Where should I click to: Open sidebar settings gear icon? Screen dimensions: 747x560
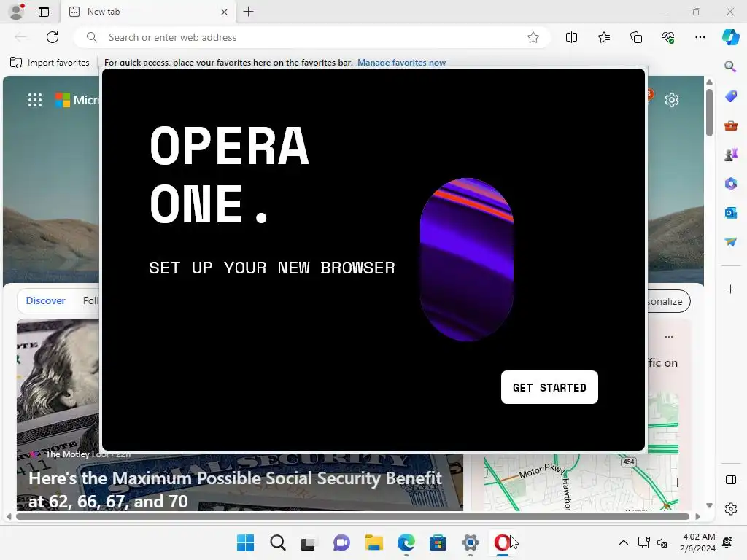pyautogui.click(x=731, y=509)
